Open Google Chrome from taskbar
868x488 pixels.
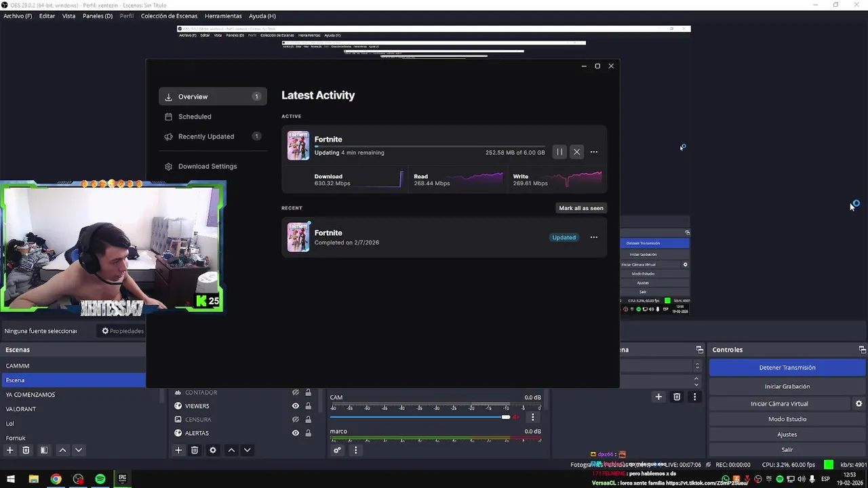pos(56,479)
